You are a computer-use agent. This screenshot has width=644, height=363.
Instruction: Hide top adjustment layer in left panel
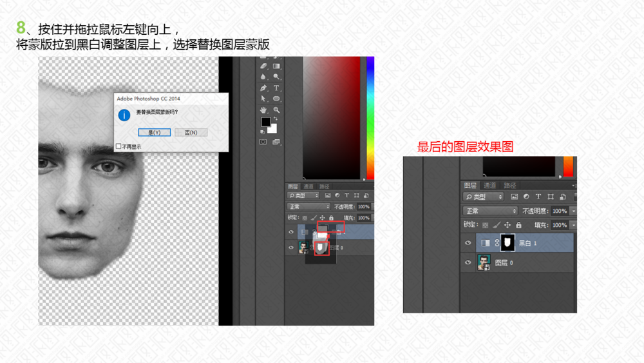click(x=291, y=232)
